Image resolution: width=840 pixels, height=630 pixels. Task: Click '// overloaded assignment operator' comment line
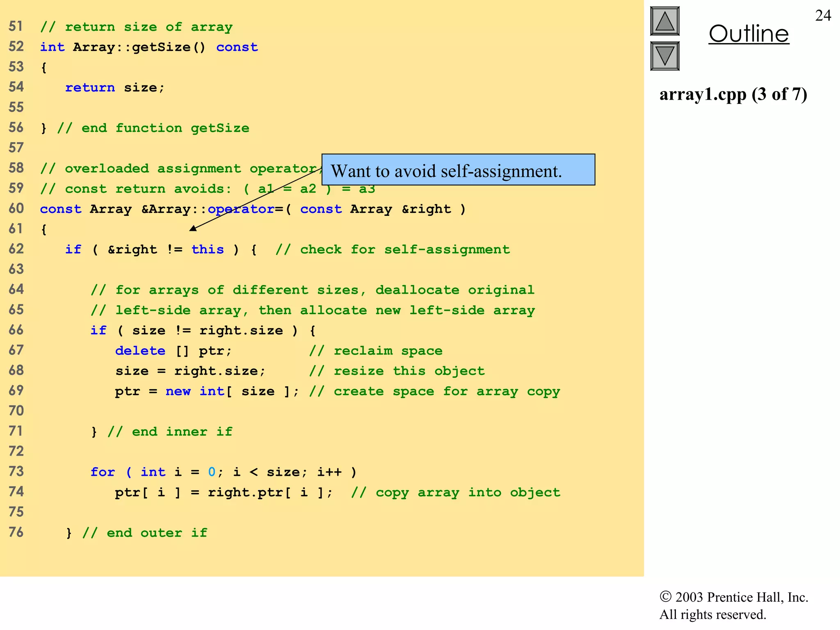[x=181, y=169]
